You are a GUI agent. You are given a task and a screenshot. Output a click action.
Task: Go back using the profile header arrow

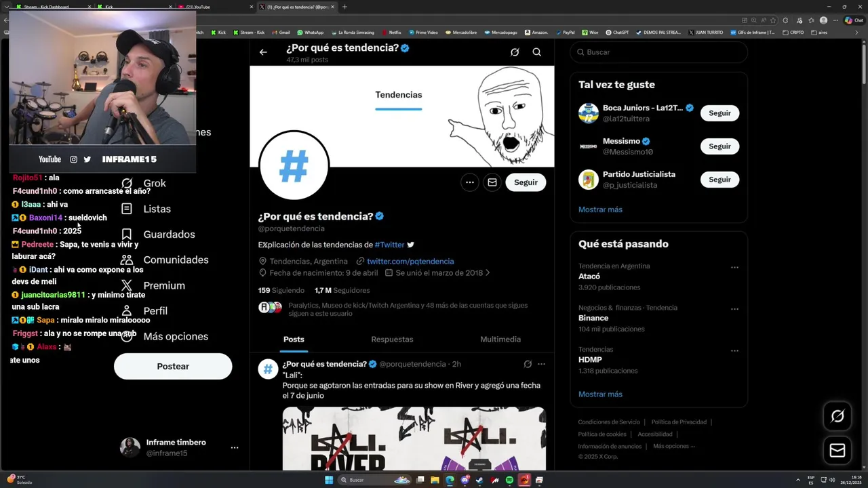[263, 52]
